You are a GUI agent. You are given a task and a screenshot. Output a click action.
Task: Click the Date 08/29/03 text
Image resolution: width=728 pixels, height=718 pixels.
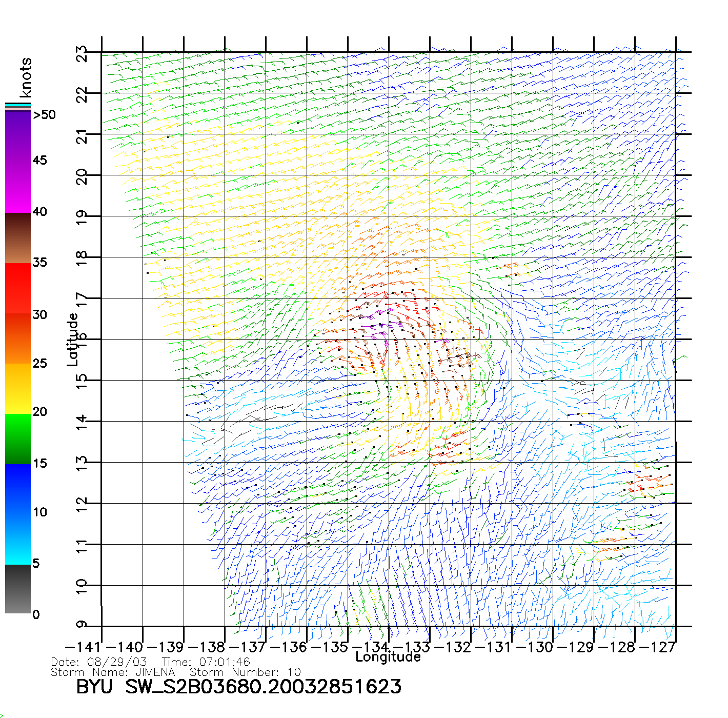pos(99,662)
